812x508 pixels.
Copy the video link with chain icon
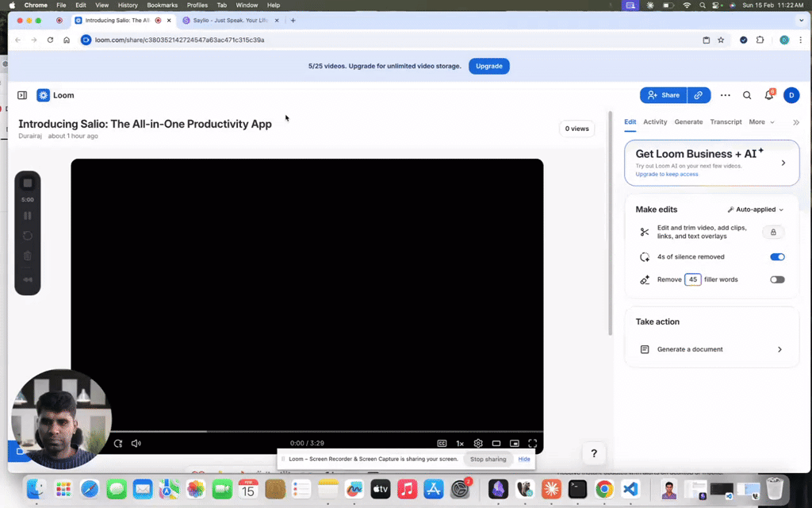tap(699, 95)
